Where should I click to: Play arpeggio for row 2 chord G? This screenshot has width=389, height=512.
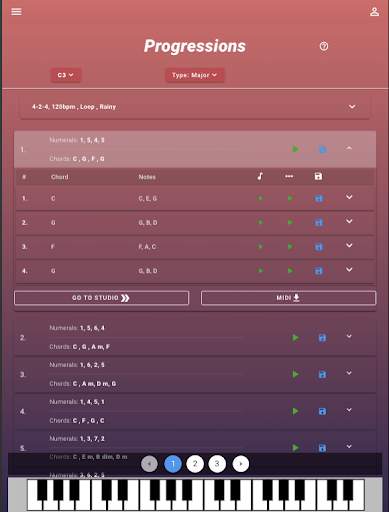click(290, 222)
